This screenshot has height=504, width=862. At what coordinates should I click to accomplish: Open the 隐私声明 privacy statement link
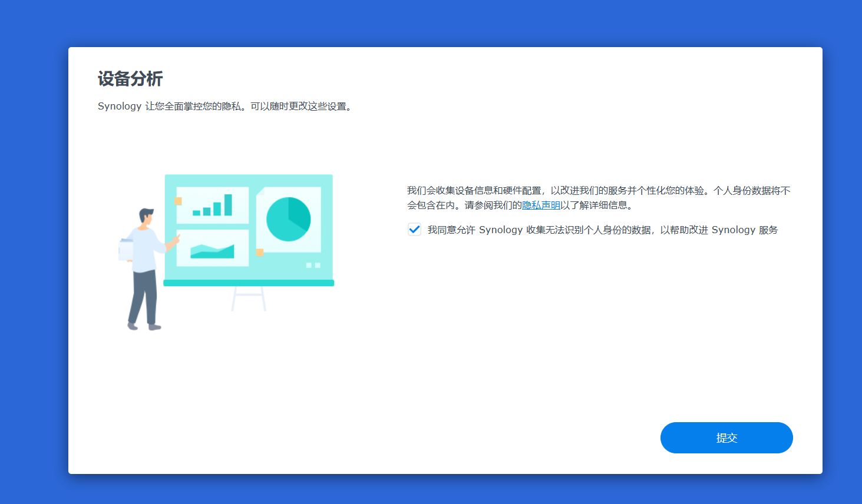(541, 205)
